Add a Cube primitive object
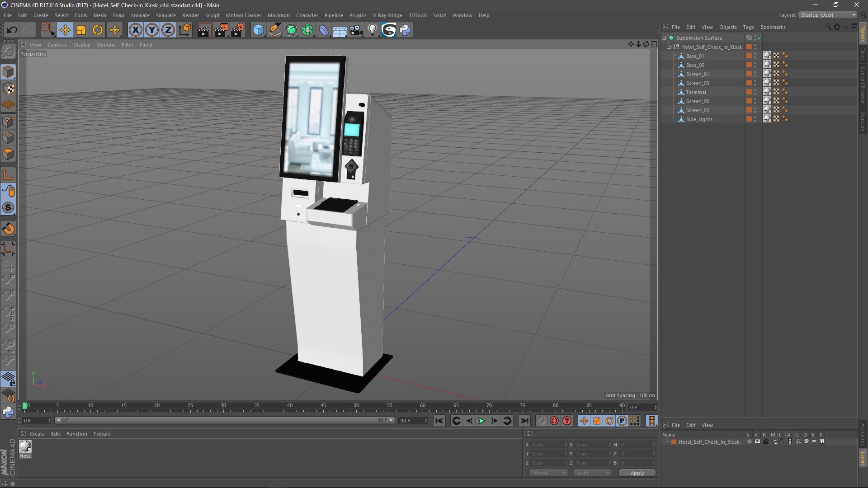This screenshot has width=868, height=488. click(258, 30)
